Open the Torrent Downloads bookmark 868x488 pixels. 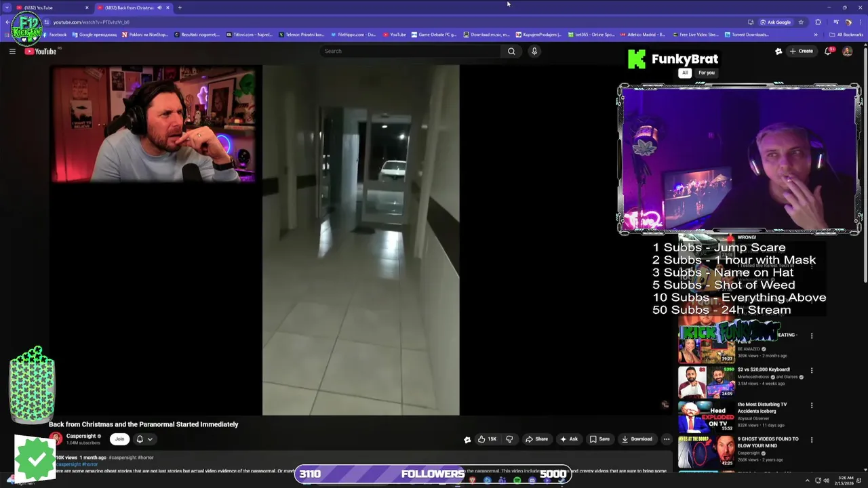pos(747,35)
